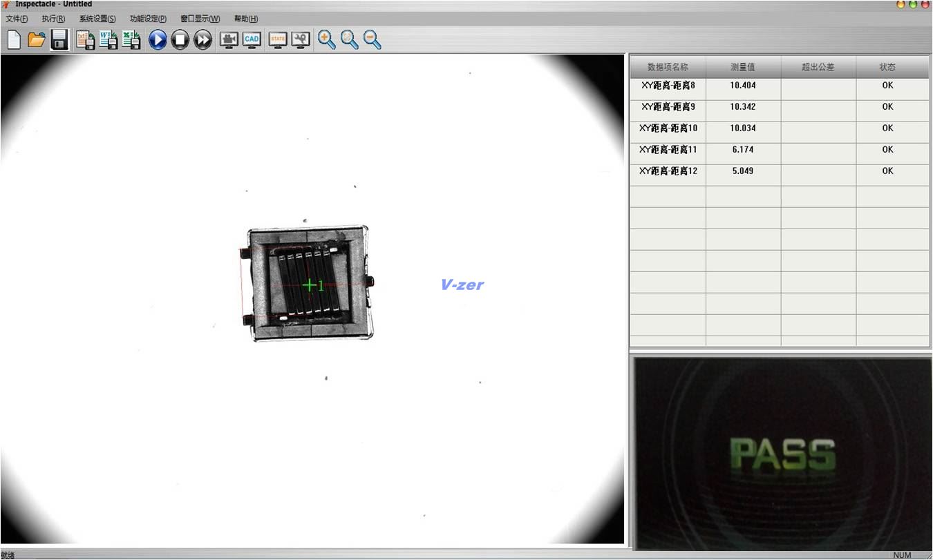
Task: Click the green crosshair marker on part
Action: point(310,284)
